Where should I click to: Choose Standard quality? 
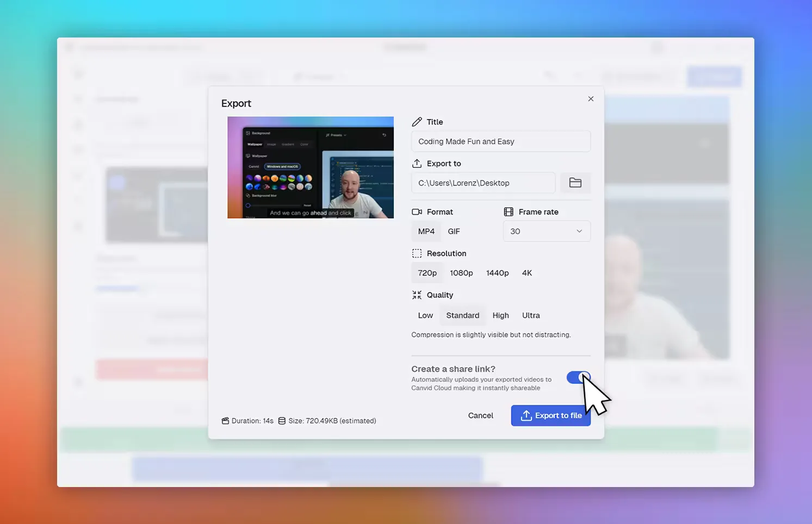[462, 315]
